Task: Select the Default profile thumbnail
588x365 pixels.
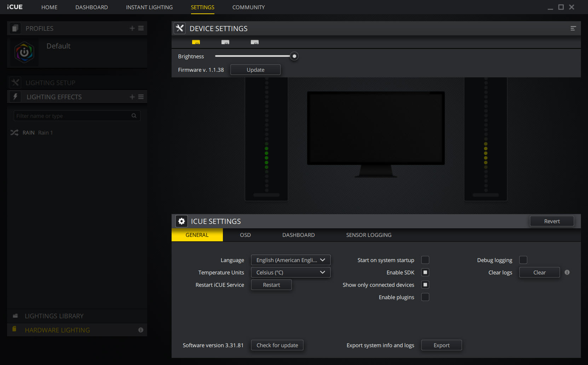Action: click(24, 52)
